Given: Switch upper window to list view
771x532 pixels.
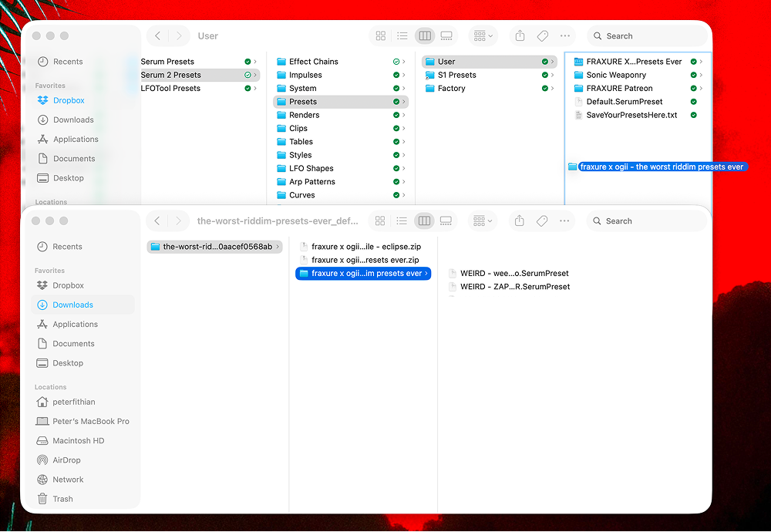Looking at the screenshot, I should [402, 36].
